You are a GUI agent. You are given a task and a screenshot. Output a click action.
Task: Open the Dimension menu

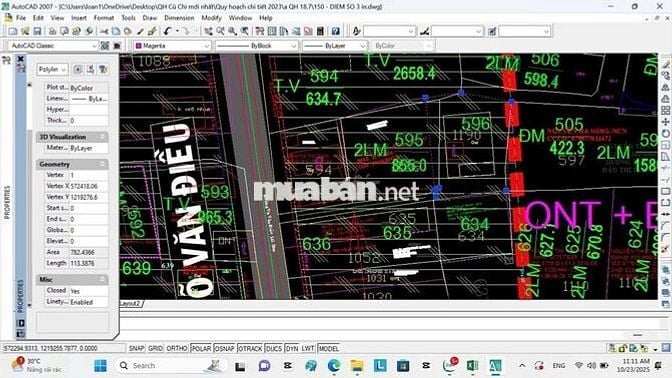coord(179,18)
